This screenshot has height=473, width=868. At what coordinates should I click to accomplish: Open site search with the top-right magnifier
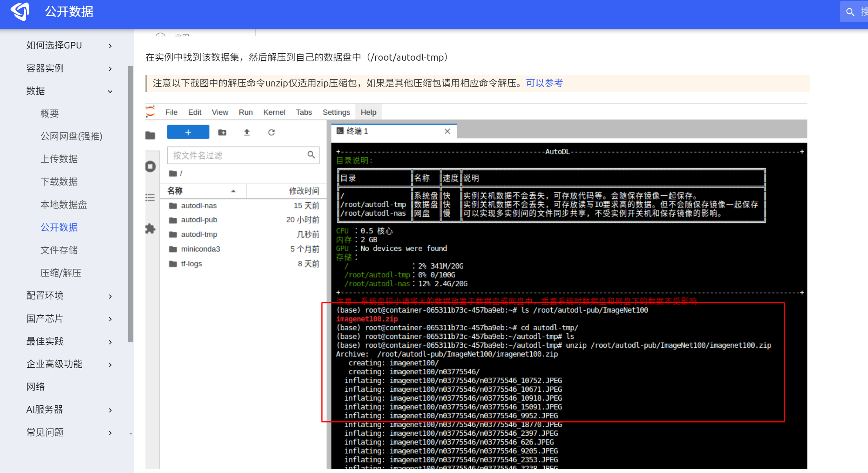[851, 12]
